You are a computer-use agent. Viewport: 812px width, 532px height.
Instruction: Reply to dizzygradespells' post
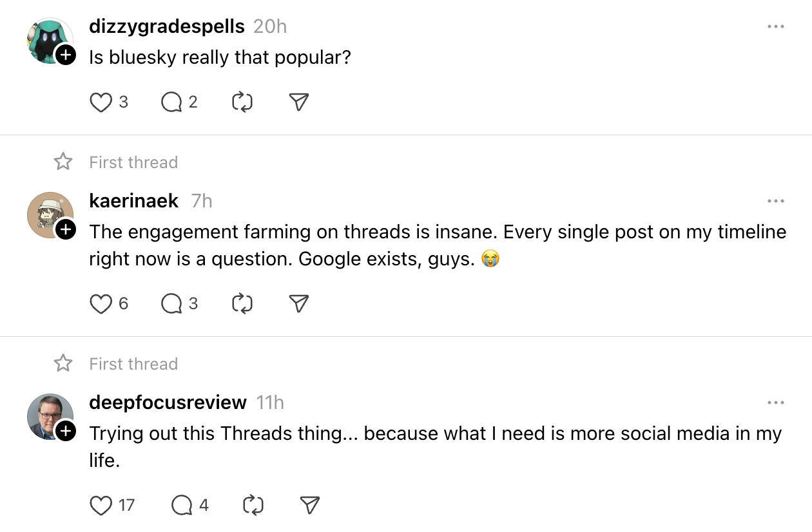(171, 102)
